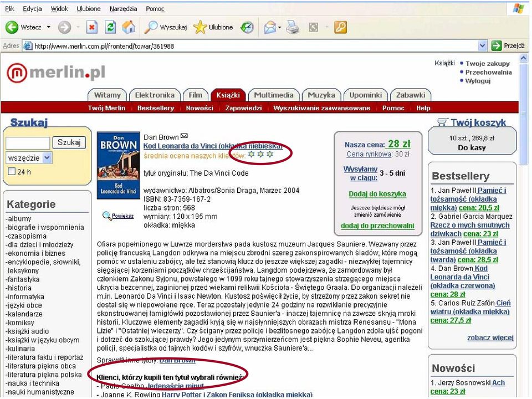Open the fantastyka category
The width and height of the screenshot is (532, 399).
point(23,279)
